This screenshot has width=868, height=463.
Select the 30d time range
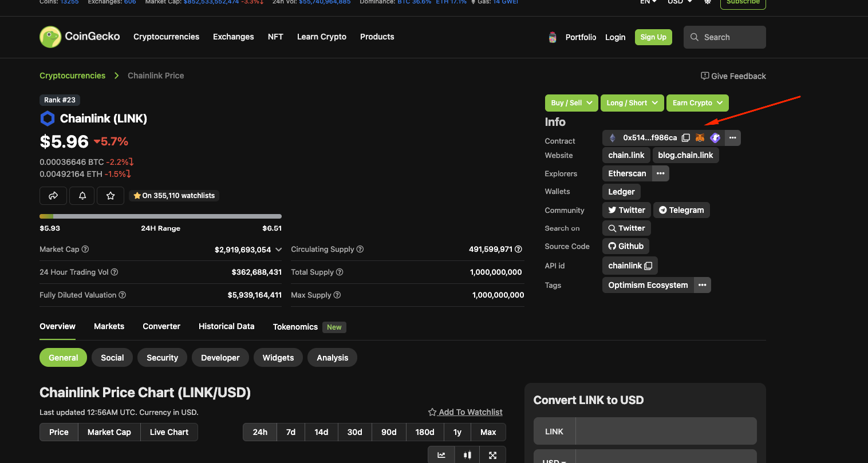(355, 432)
